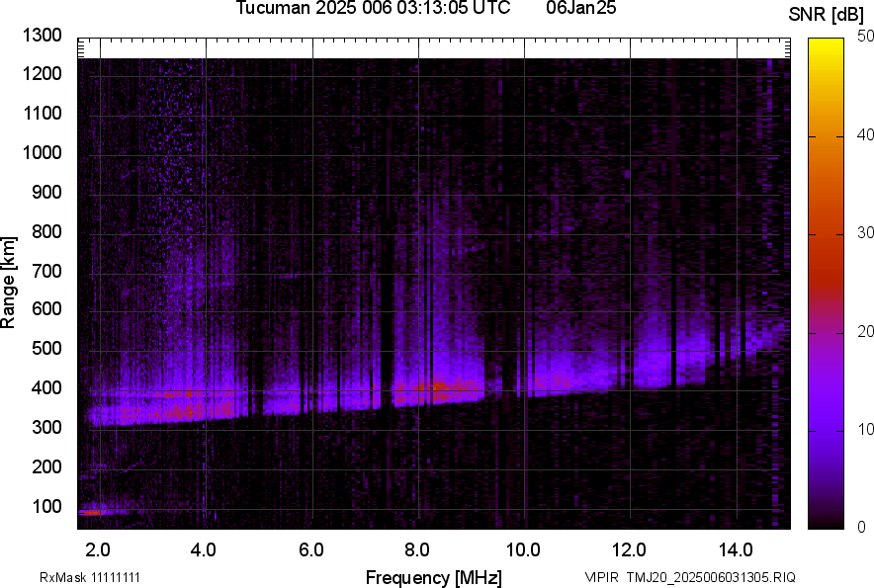
Task: Click the 8.0 frequency tick label
Action: [417, 549]
